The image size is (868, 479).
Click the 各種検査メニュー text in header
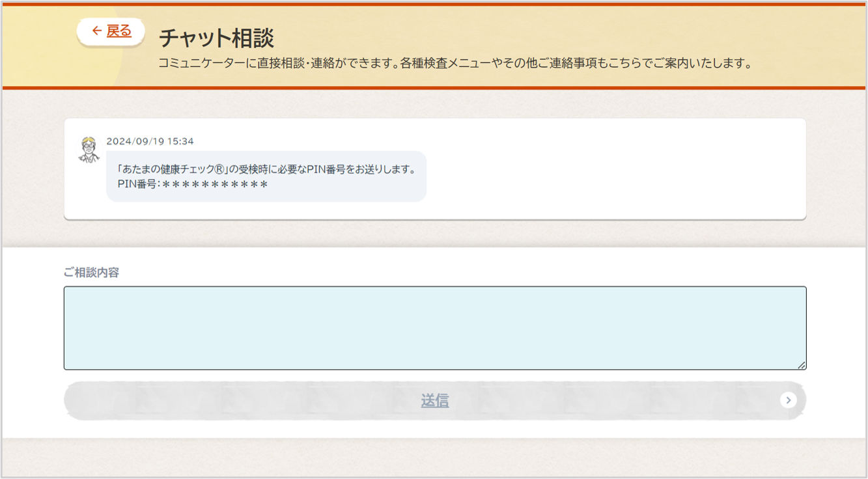pos(443,64)
